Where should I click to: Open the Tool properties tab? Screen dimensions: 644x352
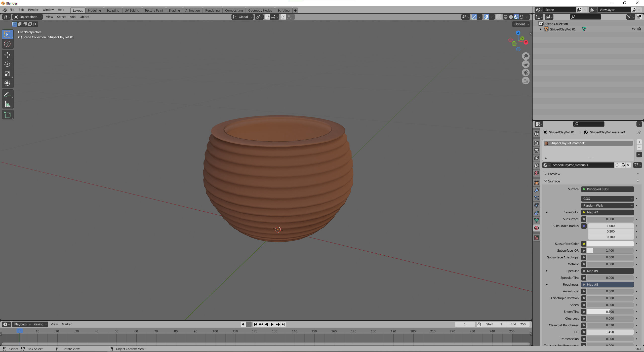(x=536, y=133)
